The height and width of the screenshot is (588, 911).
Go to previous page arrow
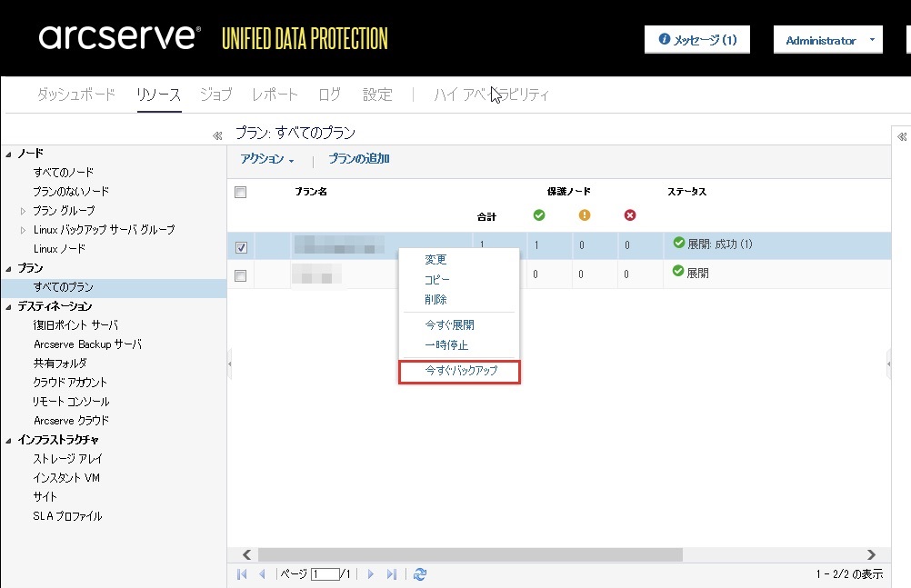point(262,574)
